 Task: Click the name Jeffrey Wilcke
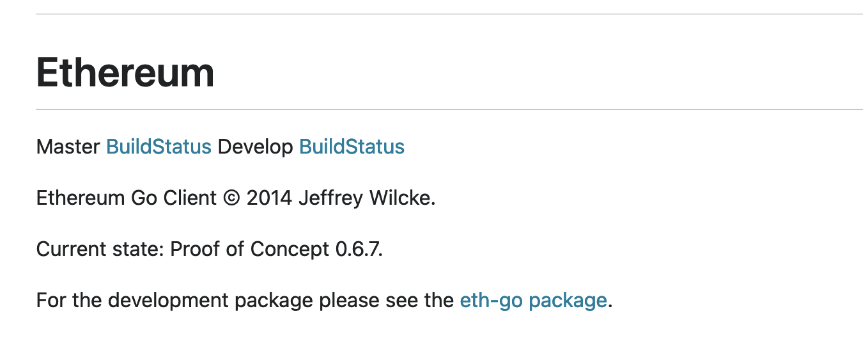click(366, 198)
